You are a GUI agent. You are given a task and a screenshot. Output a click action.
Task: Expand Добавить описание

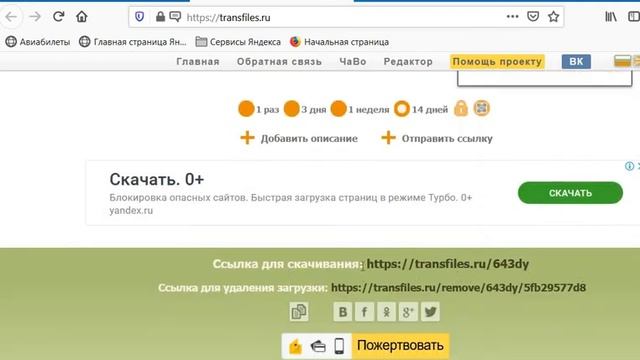click(299, 138)
